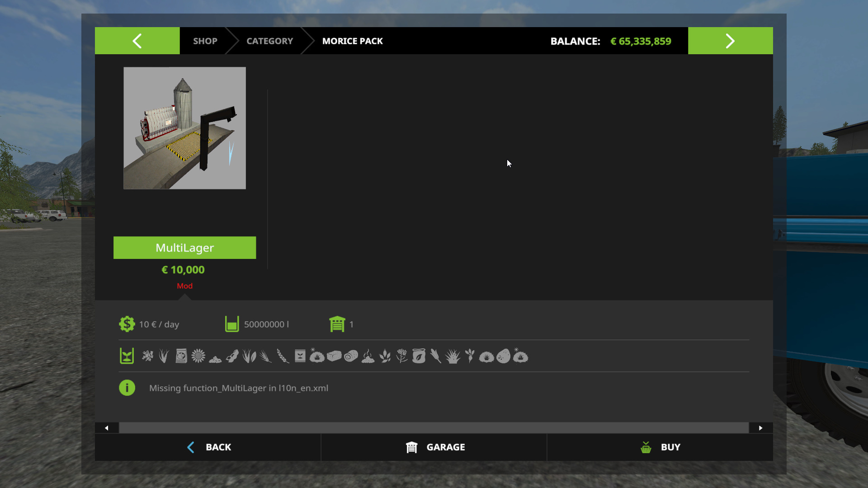Click the seeds bag icon

[x=300, y=356]
